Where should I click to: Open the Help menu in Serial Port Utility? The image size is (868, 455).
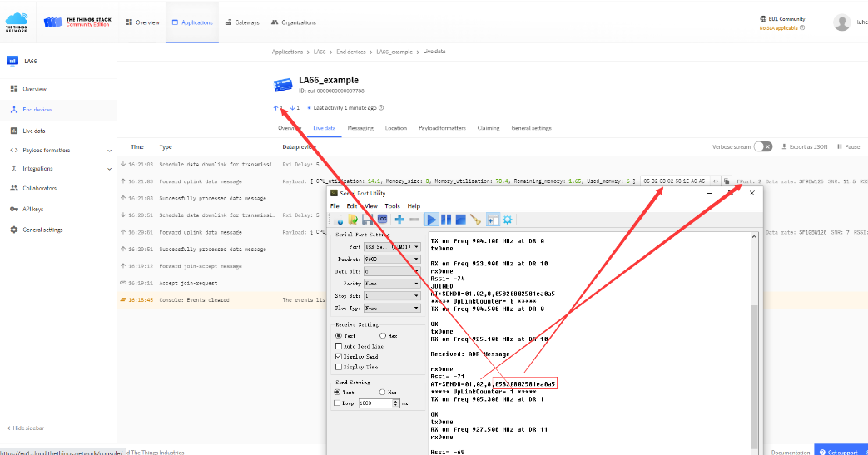coord(414,206)
